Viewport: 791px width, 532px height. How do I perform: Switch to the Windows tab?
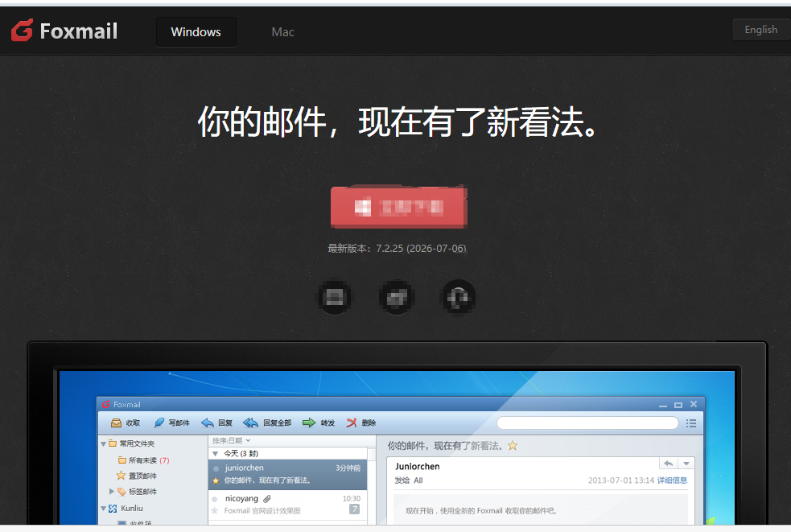[196, 32]
